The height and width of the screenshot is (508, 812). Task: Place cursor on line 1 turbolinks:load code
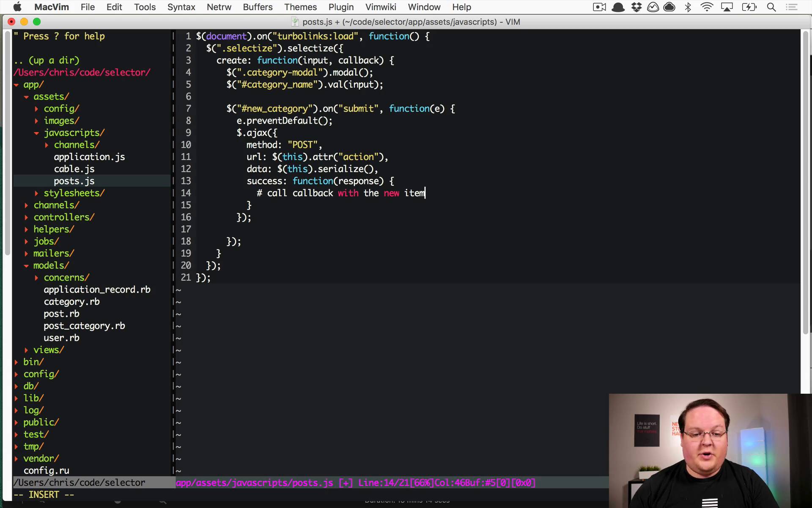[313, 36]
